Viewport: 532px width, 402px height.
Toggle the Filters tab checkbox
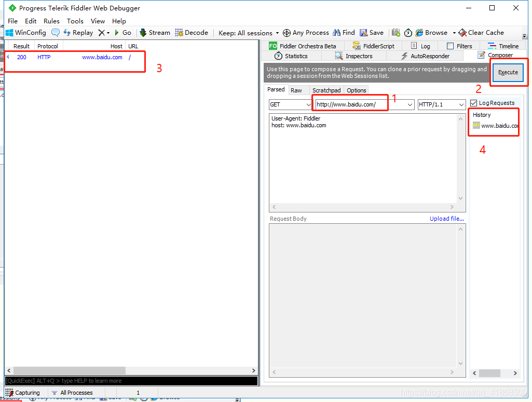pos(450,46)
